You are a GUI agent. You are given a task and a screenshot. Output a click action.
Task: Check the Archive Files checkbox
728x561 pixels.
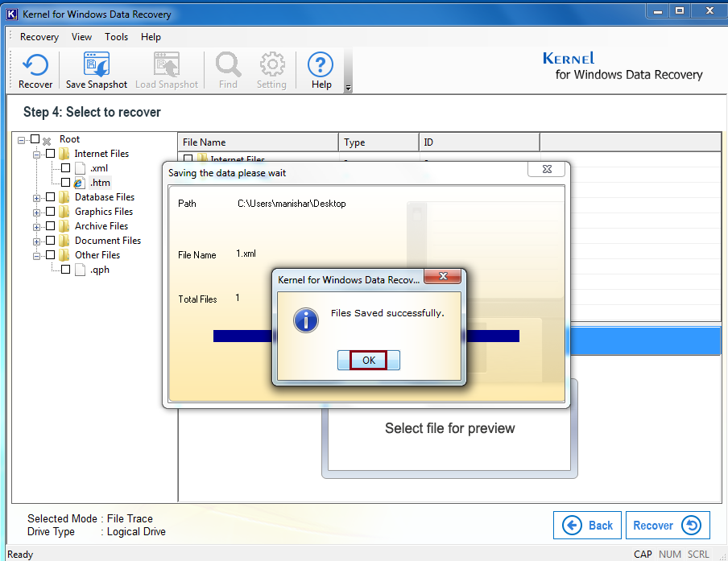50,225
